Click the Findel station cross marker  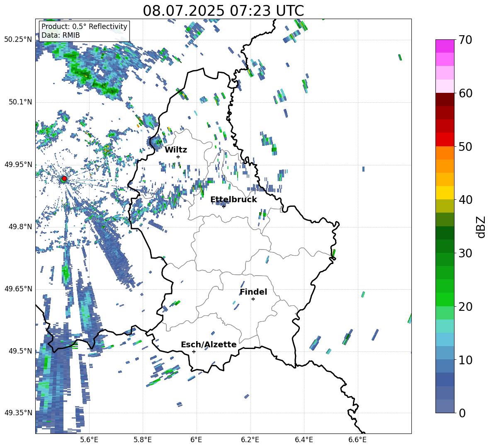253,299
